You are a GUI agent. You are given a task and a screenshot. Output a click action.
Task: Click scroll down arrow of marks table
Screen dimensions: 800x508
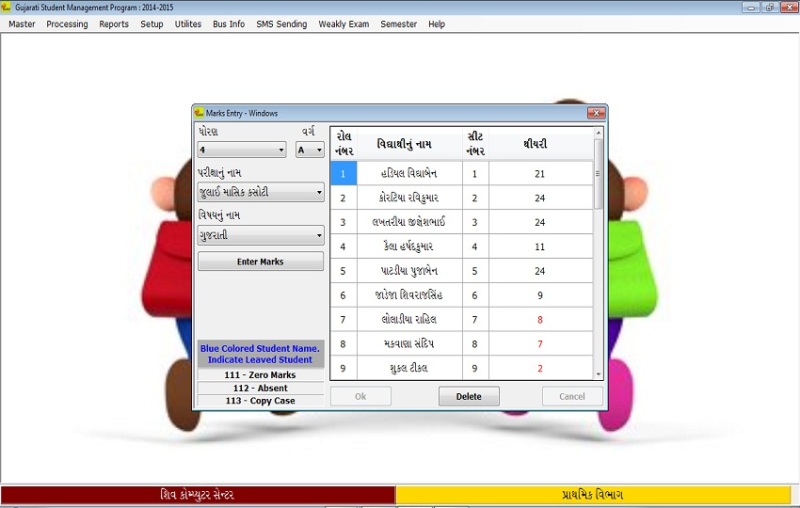(598, 374)
